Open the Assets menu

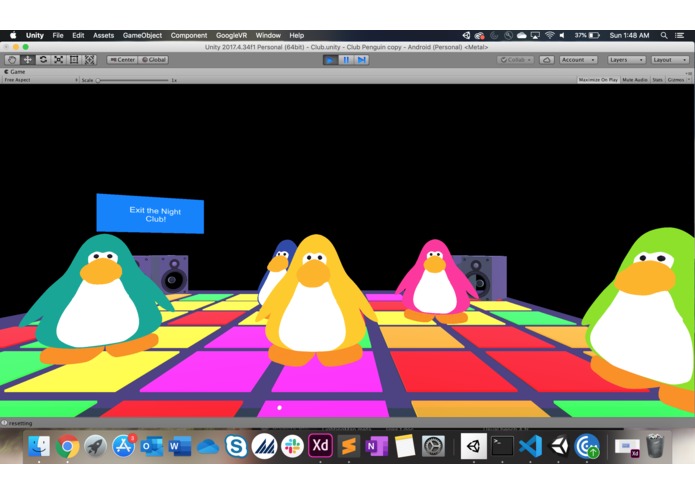(103, 35)
